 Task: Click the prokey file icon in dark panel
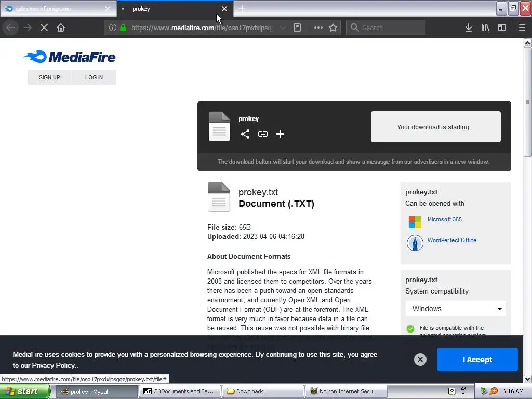pos(219,126)
